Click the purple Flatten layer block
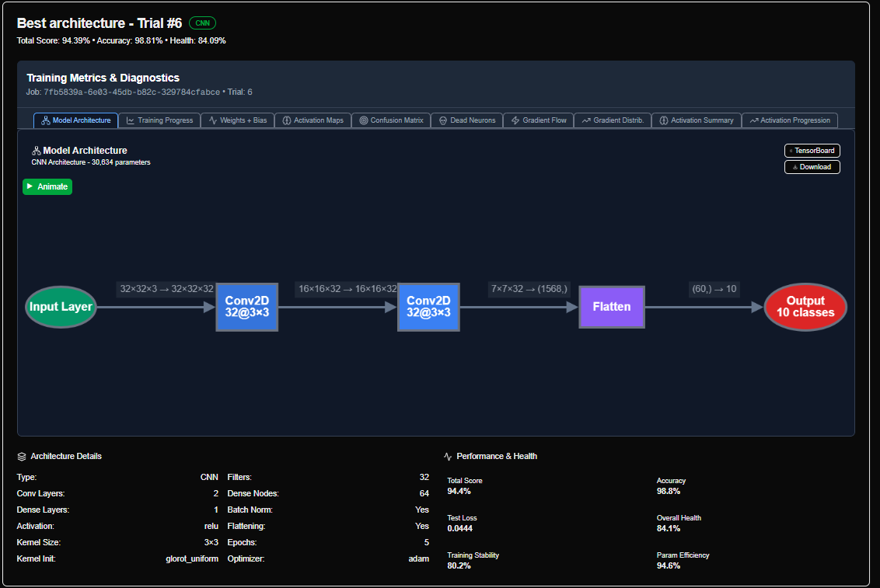The width and height of the screenshot is (880, 588). [x=611, y=307]
